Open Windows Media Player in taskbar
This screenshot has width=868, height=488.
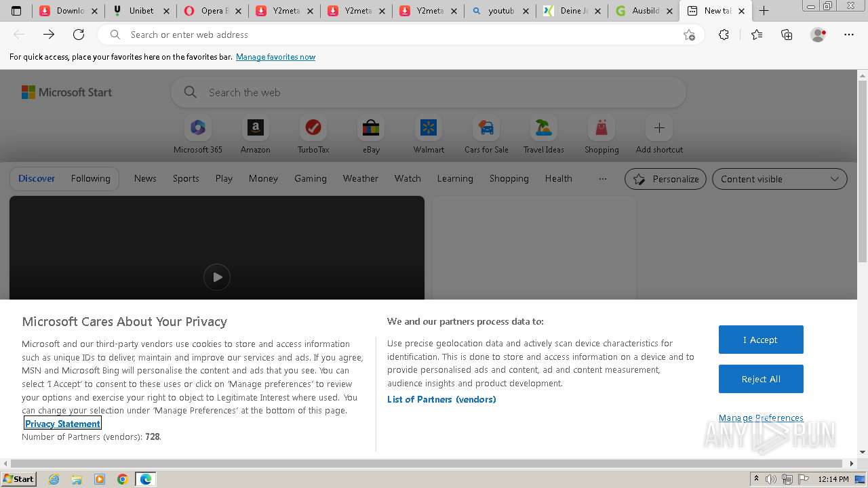click(x=100, y=479)
